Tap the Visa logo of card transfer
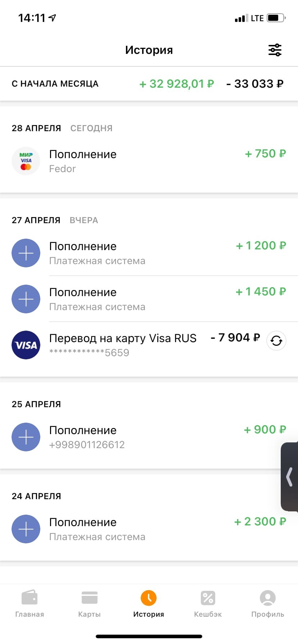This screenshot has height=644, width=298. point(26,345)
